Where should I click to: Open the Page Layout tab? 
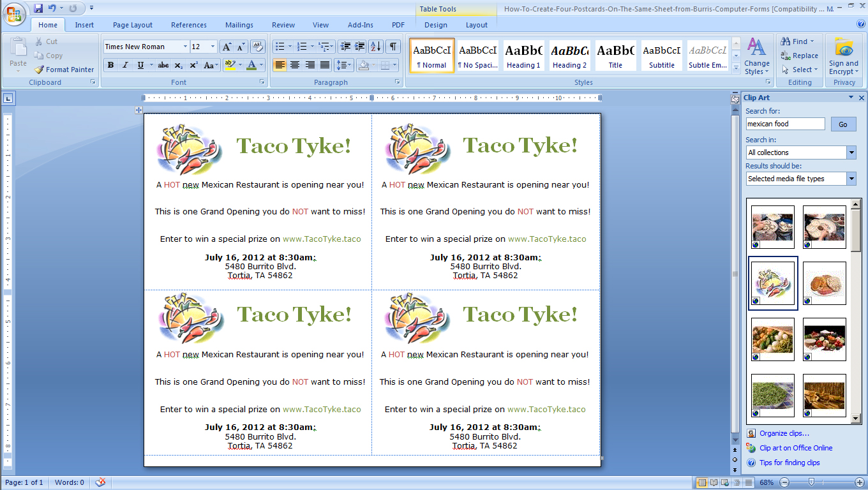click(x=133, y=25)
